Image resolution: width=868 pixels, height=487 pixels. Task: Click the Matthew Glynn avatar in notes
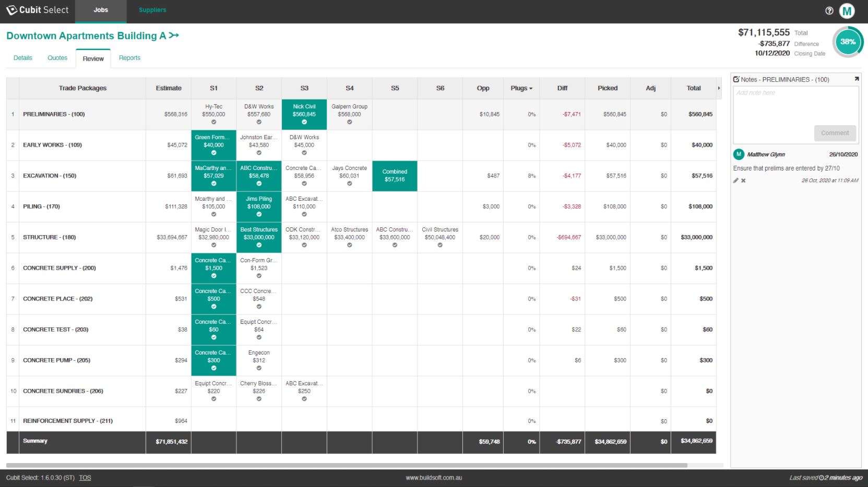[739, 154]
